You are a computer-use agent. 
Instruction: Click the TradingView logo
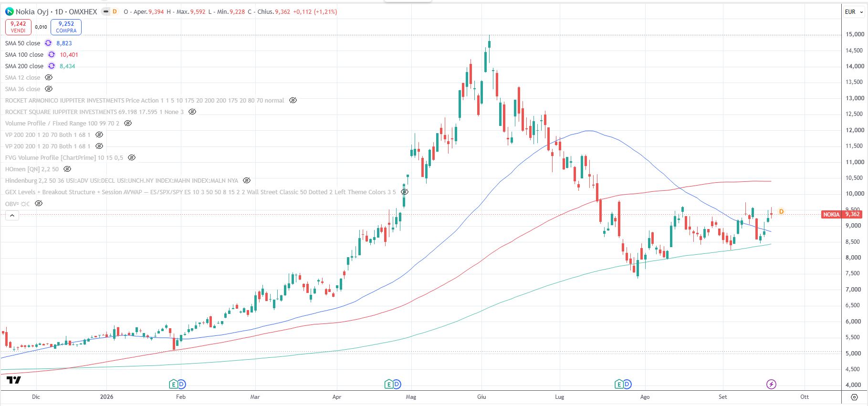(x=14, y=380)
